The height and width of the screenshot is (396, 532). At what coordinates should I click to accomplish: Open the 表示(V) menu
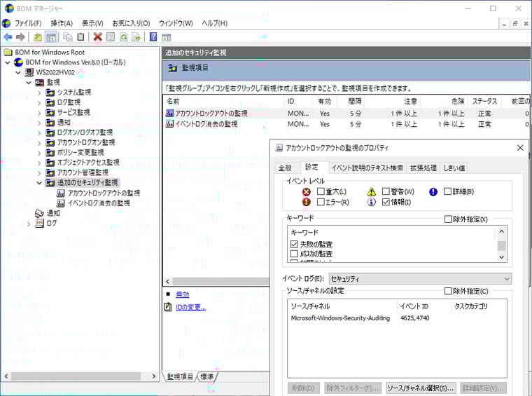pyautogui.click(x=92, y=23)
